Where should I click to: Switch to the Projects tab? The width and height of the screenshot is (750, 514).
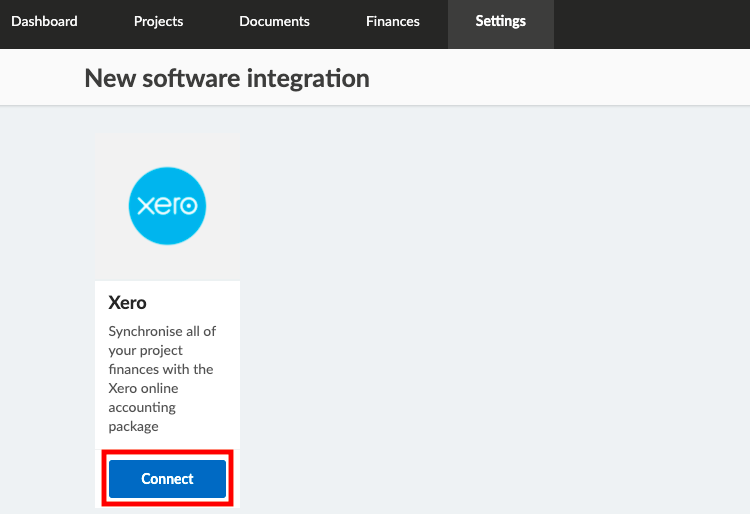tap(158, 22)
